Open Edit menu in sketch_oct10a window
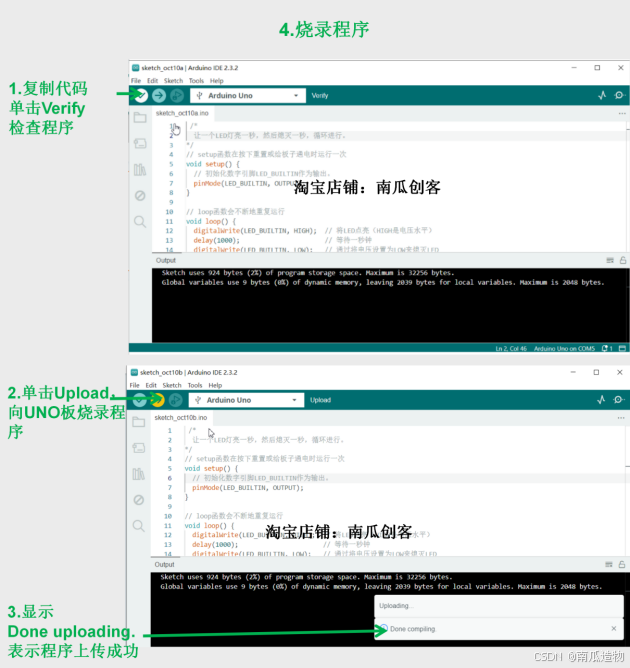Image resolution: width=630 pixels, height=668 pixels. point(152,81)
